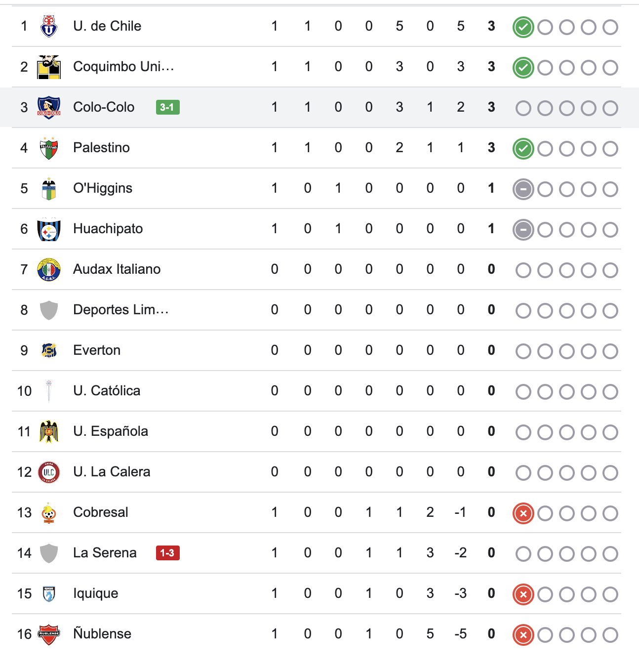Viewport: 639px width, 672px height.
Task: Click Iquique's red loss form icon
Action: click(523, 594)
